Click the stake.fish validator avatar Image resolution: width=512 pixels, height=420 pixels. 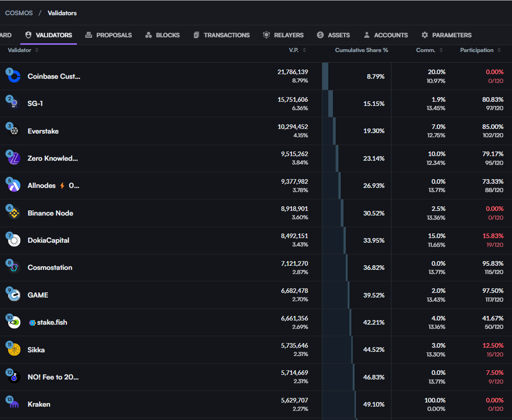(14, 323)
